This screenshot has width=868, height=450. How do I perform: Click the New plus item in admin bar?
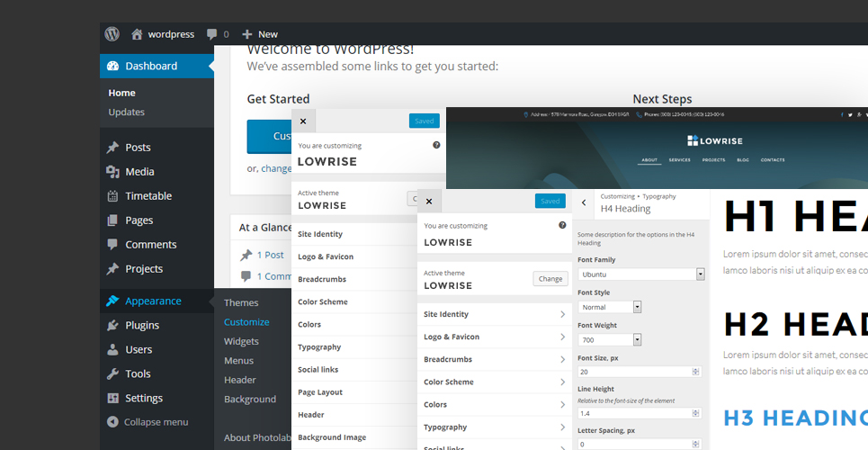(x=260, y=34)
